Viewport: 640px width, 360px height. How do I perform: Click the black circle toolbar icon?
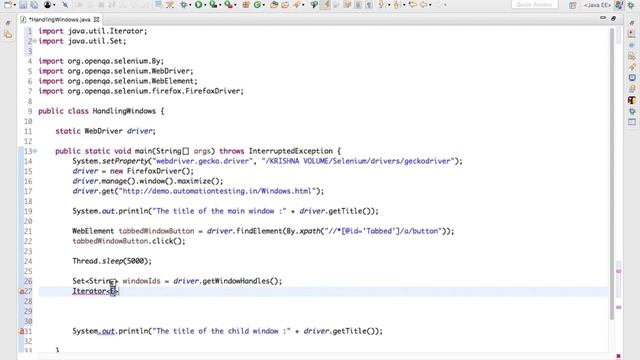pyautogui.click(x=47, y=4)
